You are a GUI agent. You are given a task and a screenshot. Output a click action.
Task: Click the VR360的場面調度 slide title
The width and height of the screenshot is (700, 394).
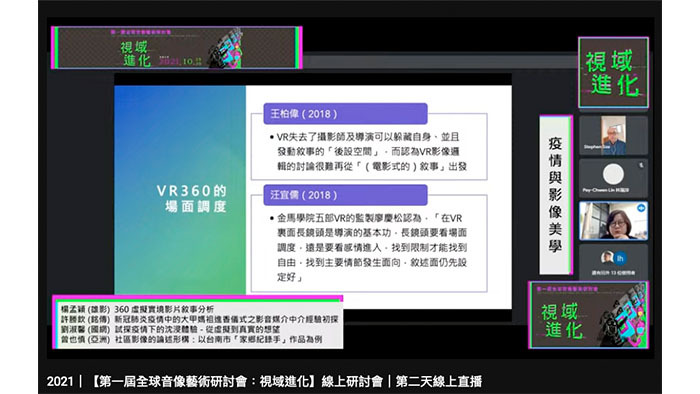tap(192, 199)
